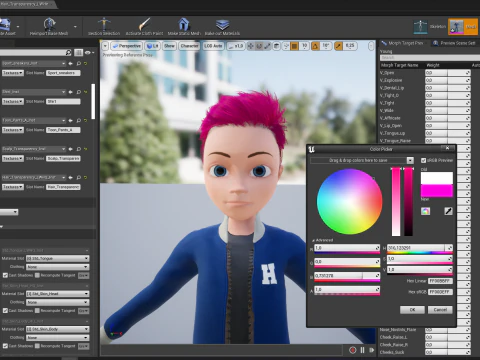Use selected asset arrow for Scalp_Transparency material
480x360 pixels.
click(70, 149)
